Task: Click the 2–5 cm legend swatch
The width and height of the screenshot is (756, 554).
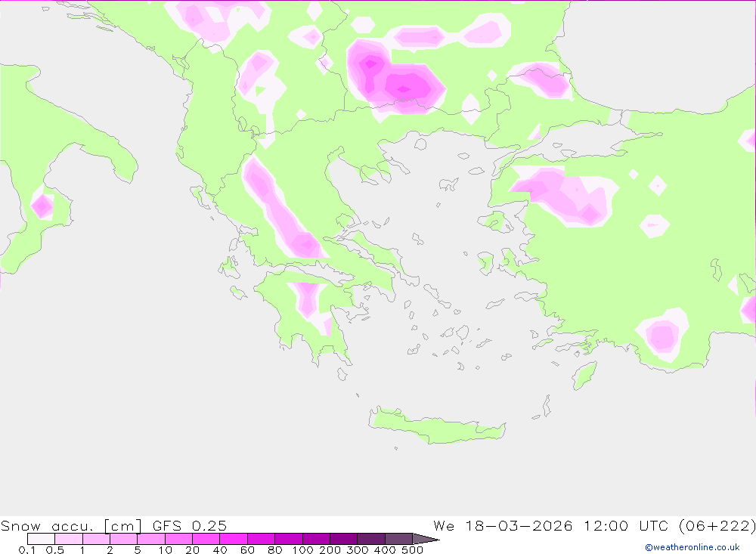Action: tap(124, 539)
